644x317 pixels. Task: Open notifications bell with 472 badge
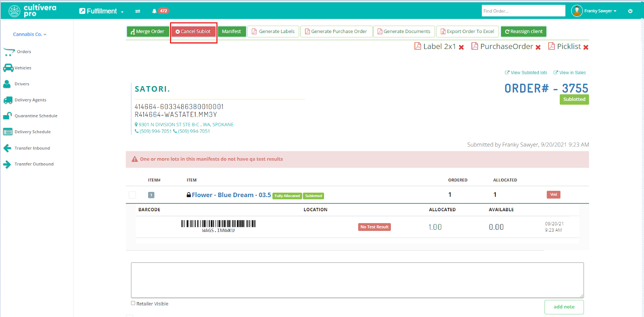pos(160,11)
